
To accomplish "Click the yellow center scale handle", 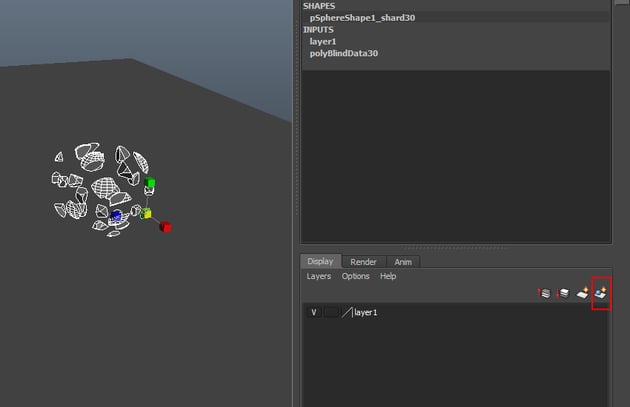I will tap(146, 213).
